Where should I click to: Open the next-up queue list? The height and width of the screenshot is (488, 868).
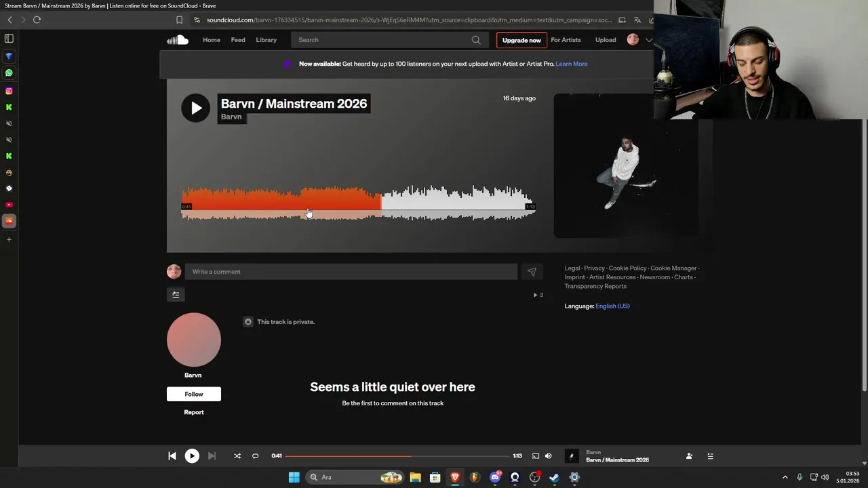tap(710, 456)
